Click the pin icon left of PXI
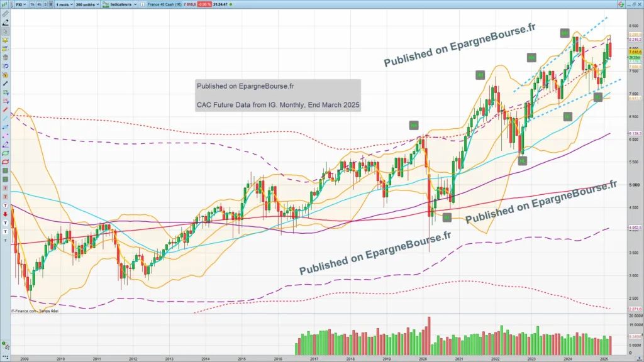644x362 pixels. coord(11,4)
